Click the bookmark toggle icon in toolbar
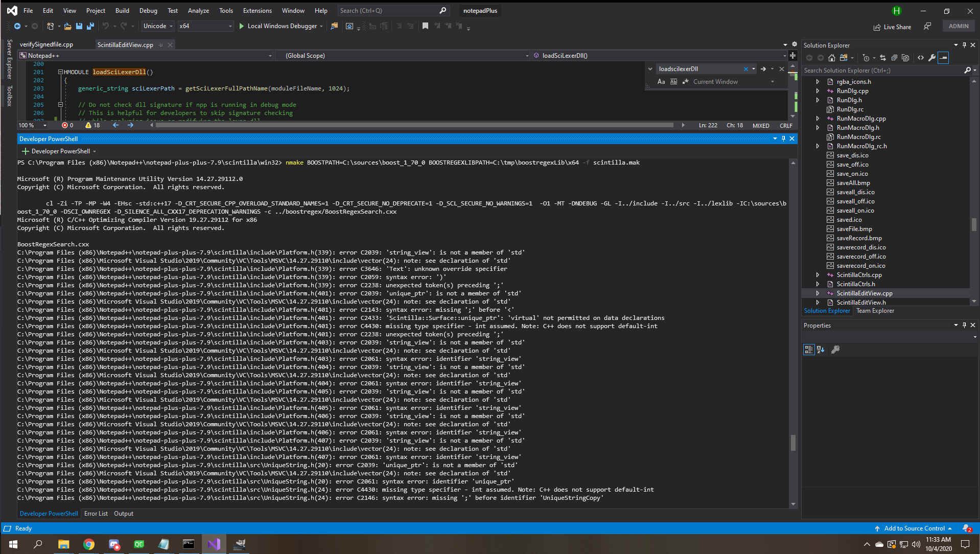This screenshot has width=980, height=554. (x=425, y=26)
